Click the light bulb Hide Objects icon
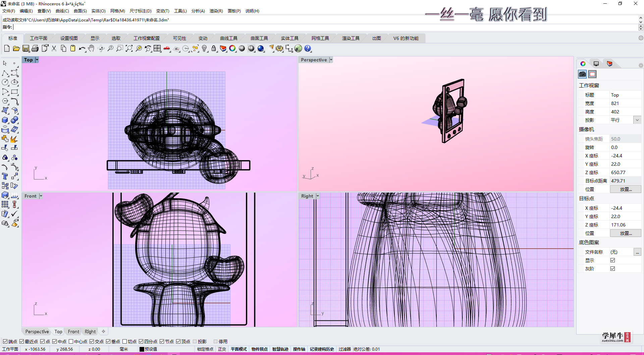Viewport: 644px width, 355px height. click(204, 49)
